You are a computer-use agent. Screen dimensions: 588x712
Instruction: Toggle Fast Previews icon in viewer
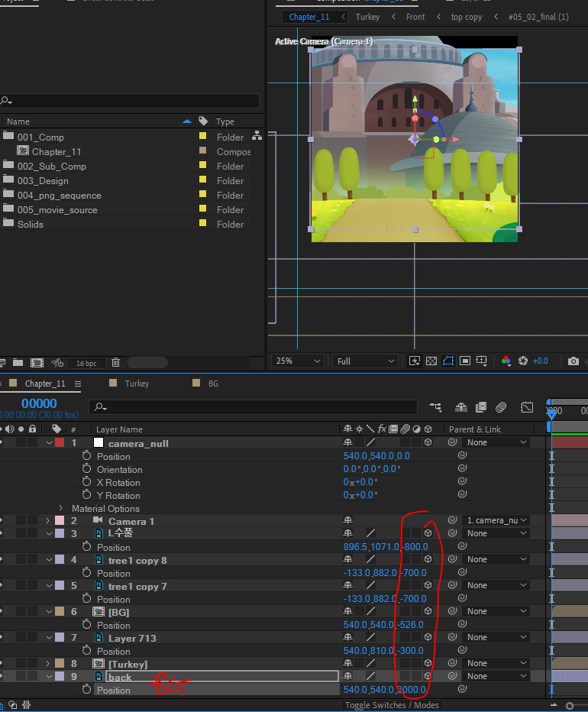(415, 361)
